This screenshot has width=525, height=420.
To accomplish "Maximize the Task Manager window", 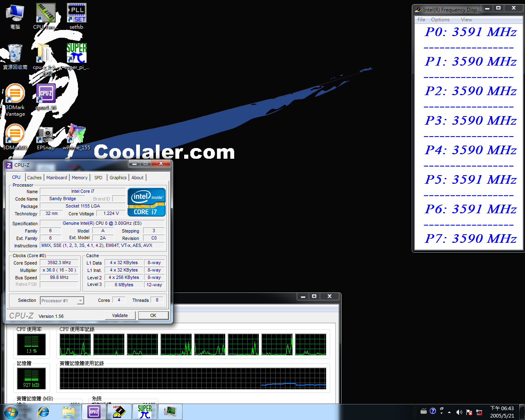I will [314, 296].
